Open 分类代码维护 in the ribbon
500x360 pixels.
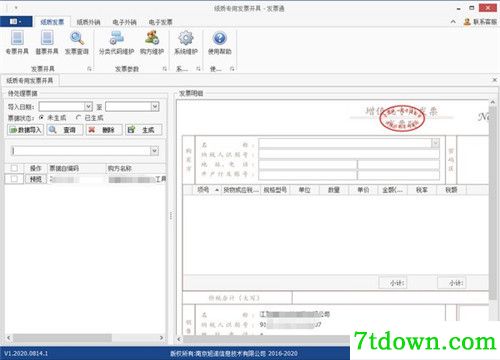116,43
